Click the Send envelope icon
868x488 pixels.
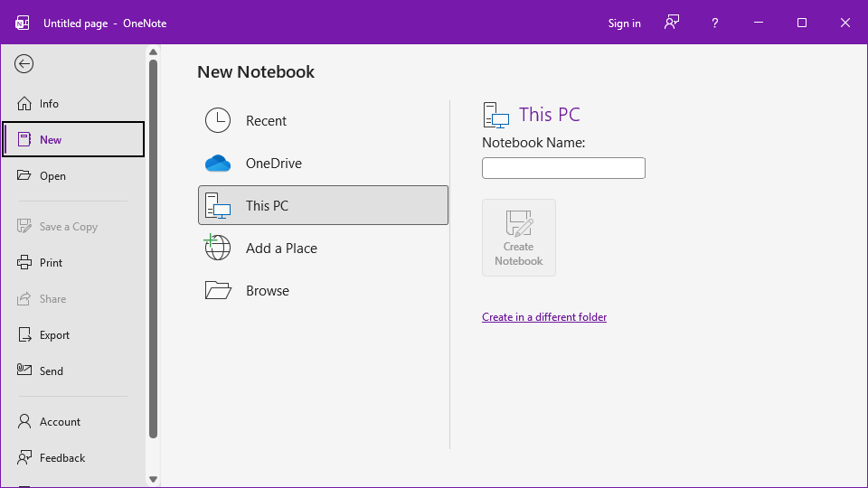24,370
